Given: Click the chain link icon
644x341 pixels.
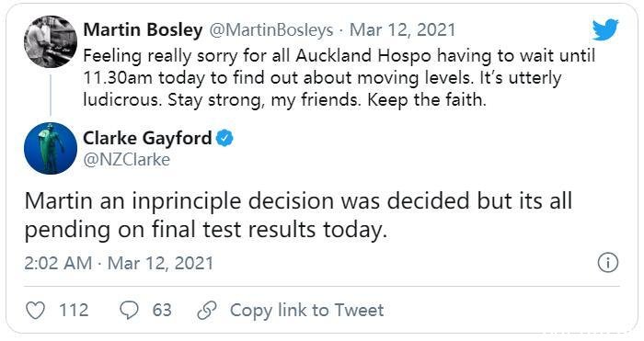Looking at the screenshot, I should (207, 311).
